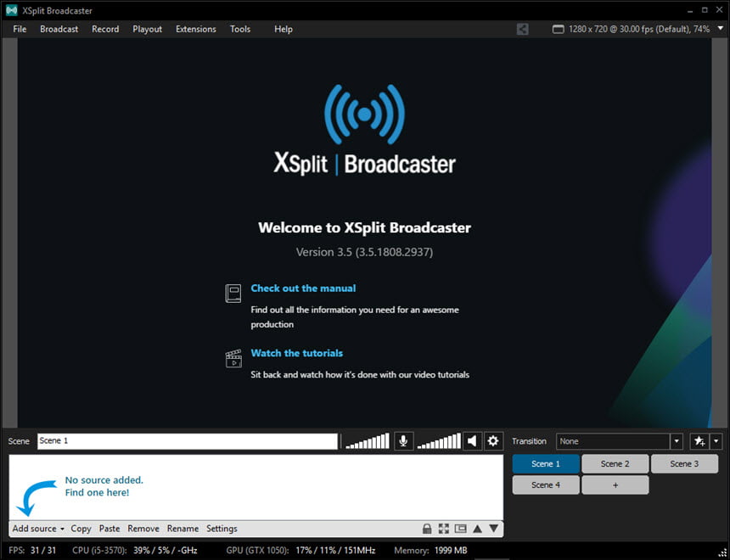Open the Add source dropdown menu
The height and width of the screenshot is (560, 730).
tap(38, 529)
